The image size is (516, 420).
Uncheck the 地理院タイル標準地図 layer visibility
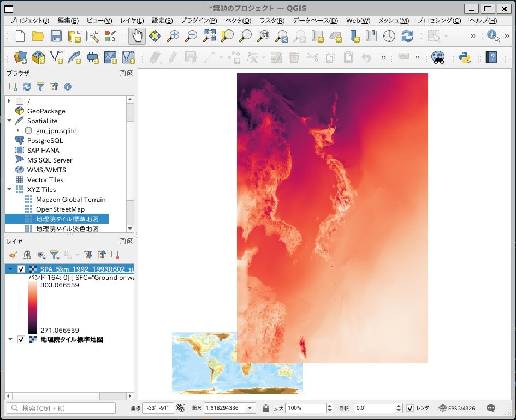coord(21,339)
